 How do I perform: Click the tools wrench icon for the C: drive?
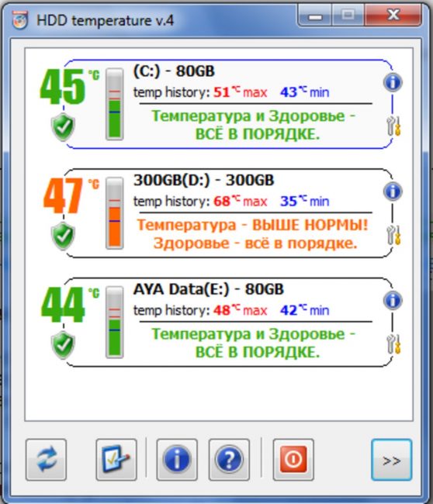(393, 126)
